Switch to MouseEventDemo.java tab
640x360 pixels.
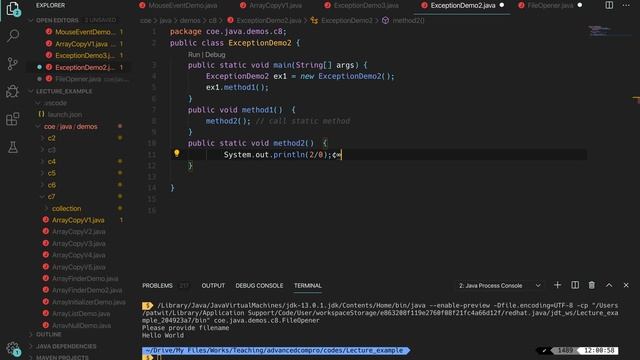(178, 5)
